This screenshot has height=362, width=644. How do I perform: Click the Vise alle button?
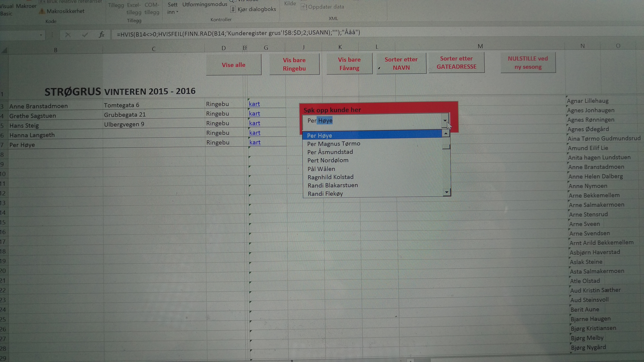234,65
